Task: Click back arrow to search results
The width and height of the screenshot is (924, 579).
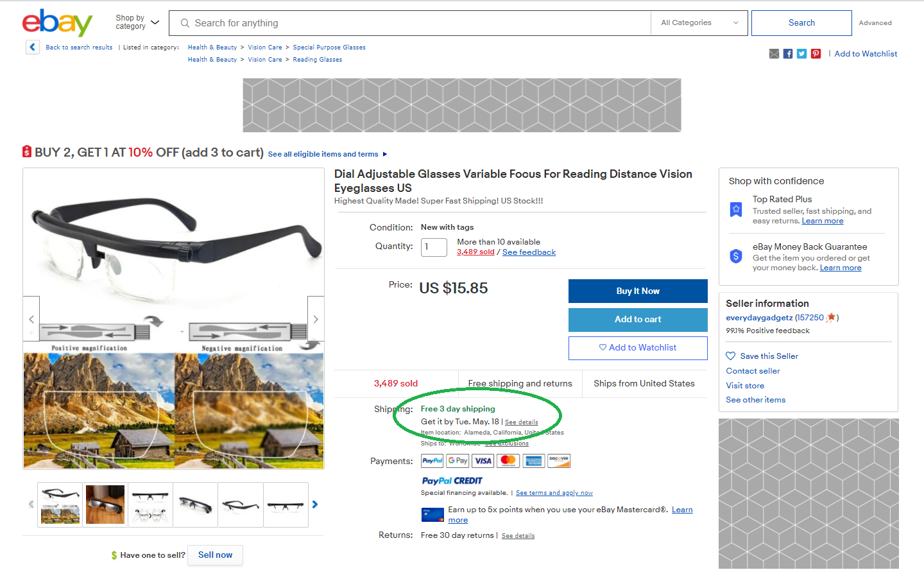Action: [33, 47]
